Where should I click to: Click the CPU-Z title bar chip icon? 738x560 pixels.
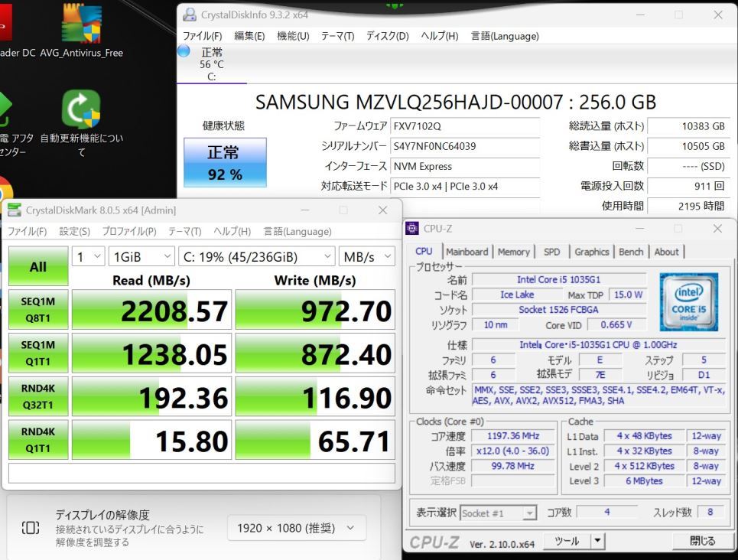point(411,229)
